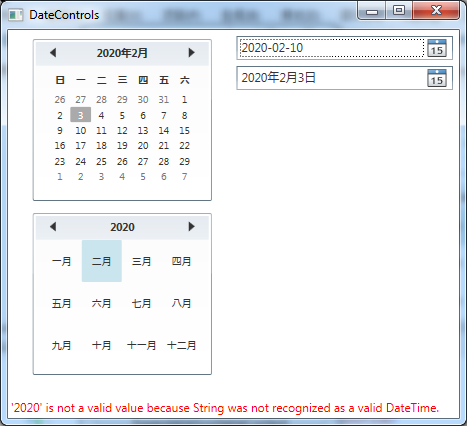The height and width of the screenshot is (426, 467).
Task: Select greyed-out day 31 of previous month
Action: pos(164,99)
